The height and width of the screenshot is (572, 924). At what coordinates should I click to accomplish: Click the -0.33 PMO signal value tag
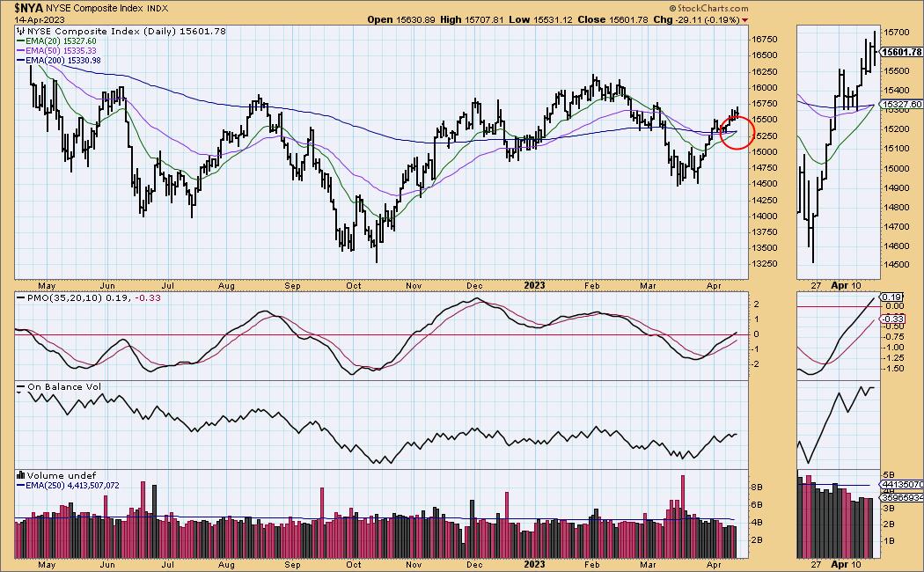pyautogui.click(x=893, y=319)
